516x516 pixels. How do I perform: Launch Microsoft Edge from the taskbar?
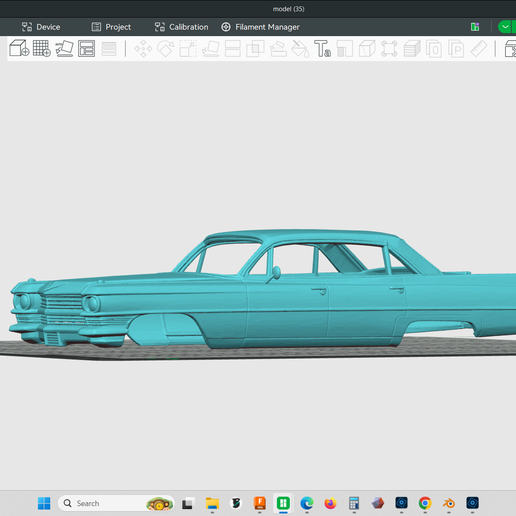[x=307, y=503]
